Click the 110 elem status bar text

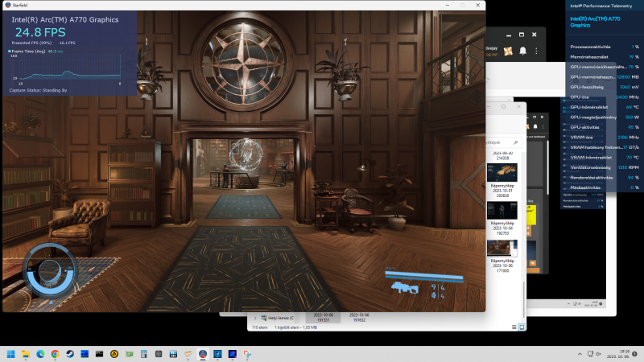point(259,327)
